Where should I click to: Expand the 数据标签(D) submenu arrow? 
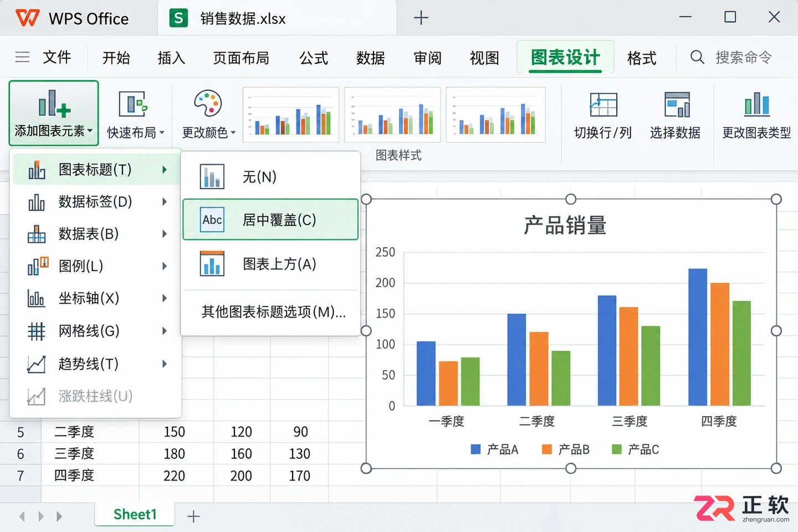(x=165, y=202)
